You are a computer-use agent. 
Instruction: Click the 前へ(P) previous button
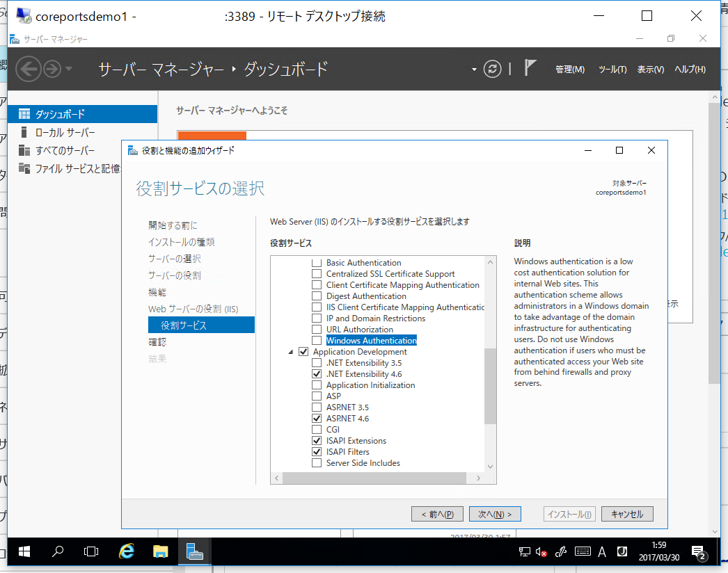coord(437,514)
